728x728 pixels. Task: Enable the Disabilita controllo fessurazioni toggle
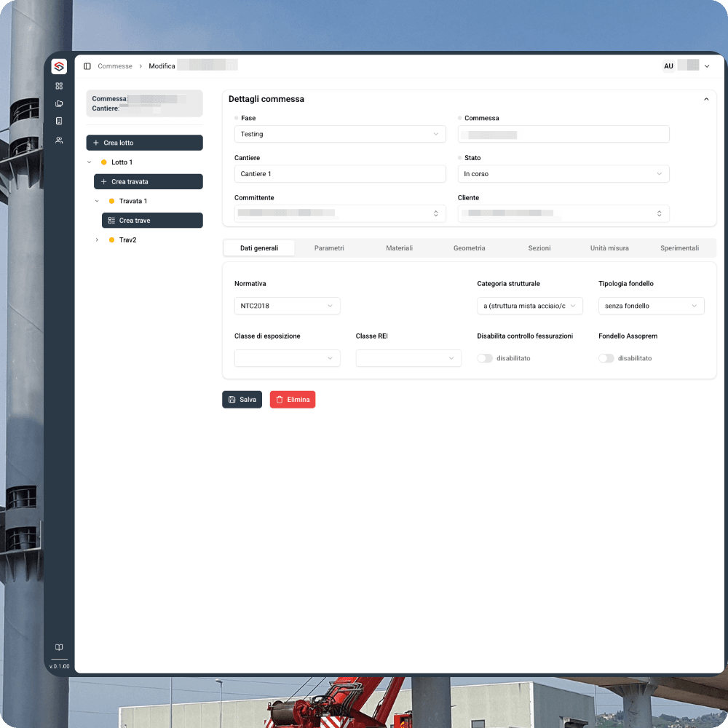pos(485,358)
